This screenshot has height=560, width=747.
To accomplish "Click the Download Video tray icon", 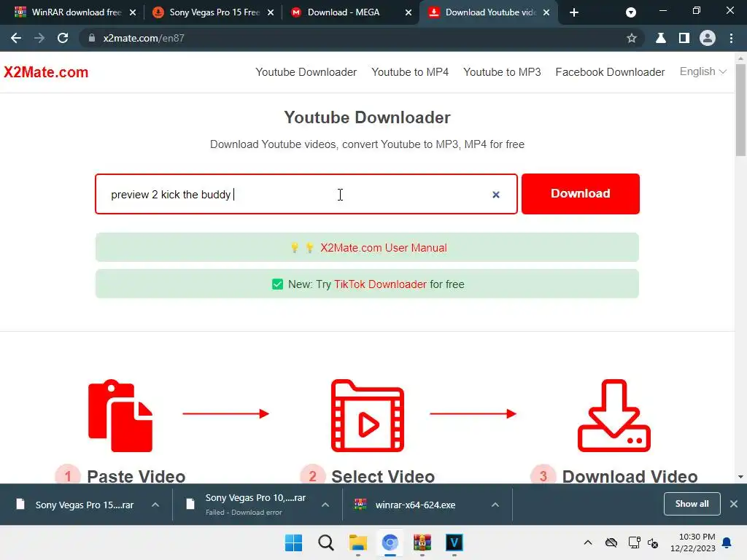I will (x=614, y=415).
